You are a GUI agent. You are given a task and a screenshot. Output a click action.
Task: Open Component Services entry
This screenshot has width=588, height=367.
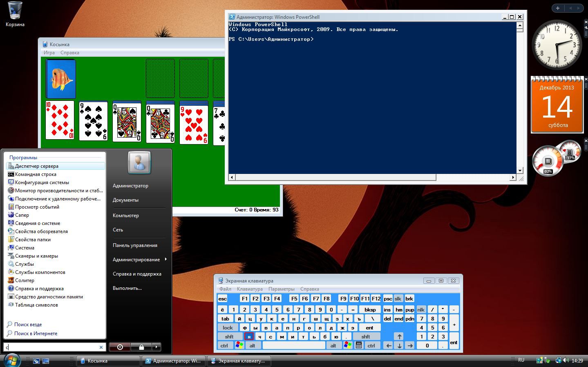pyautogui.click(x=56, y=272)
